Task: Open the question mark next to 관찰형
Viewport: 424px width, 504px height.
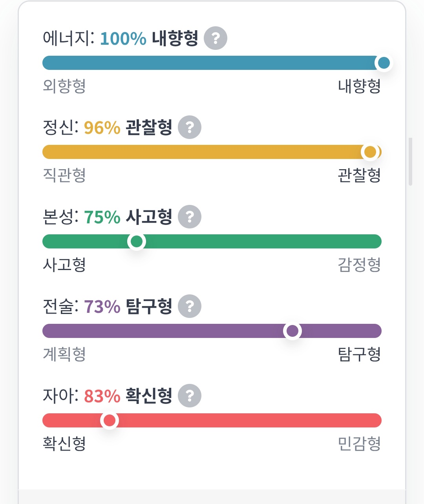Action: coord(190,127)
